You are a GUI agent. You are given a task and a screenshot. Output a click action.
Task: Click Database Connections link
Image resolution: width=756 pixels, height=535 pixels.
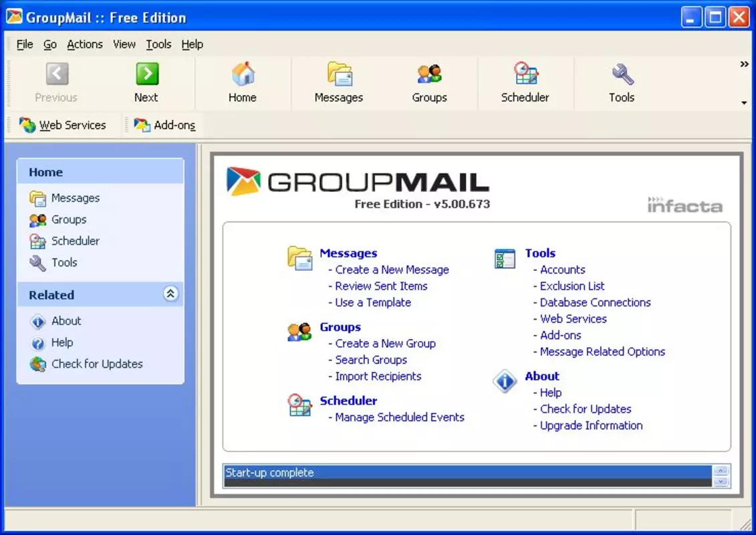pos(596,302)
